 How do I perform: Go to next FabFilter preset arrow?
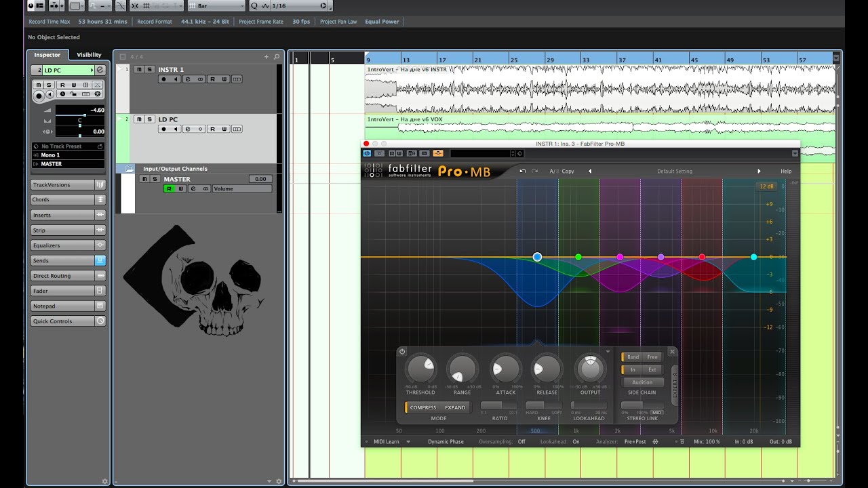point(759,171)
